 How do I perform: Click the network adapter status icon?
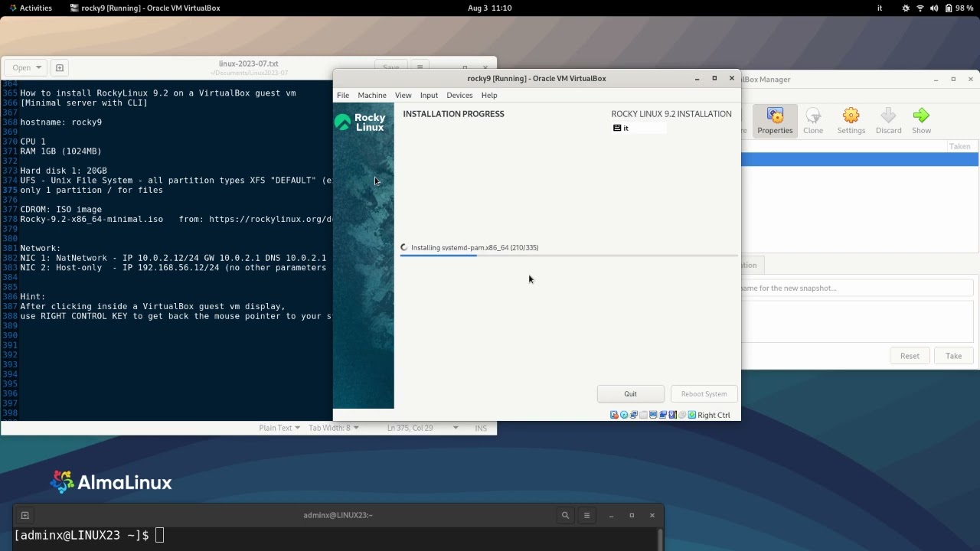tap(633, 415)
